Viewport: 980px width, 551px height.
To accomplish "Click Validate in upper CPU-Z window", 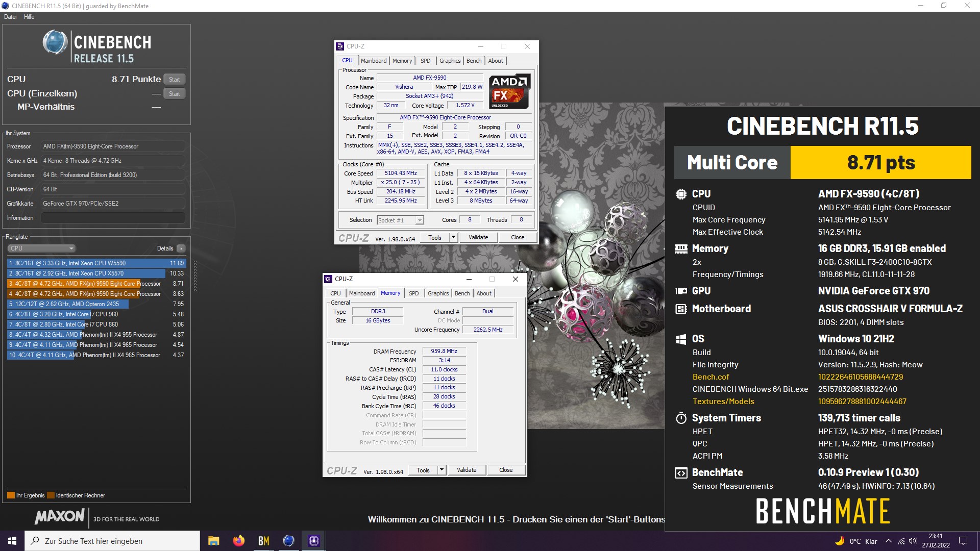I will point(478,238).
